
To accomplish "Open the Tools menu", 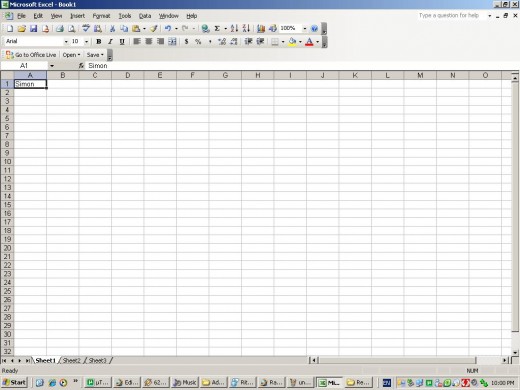I will click(x=125, y=16).
